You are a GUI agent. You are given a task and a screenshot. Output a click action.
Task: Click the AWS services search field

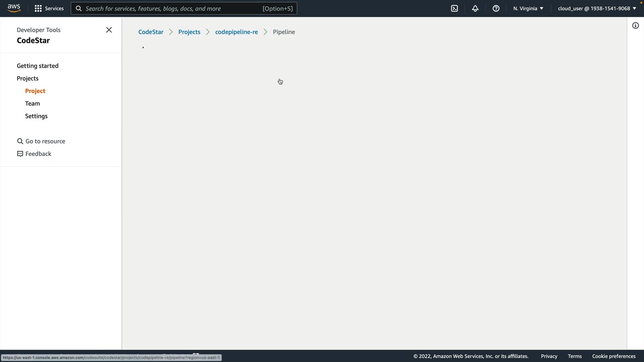[173, 8]
